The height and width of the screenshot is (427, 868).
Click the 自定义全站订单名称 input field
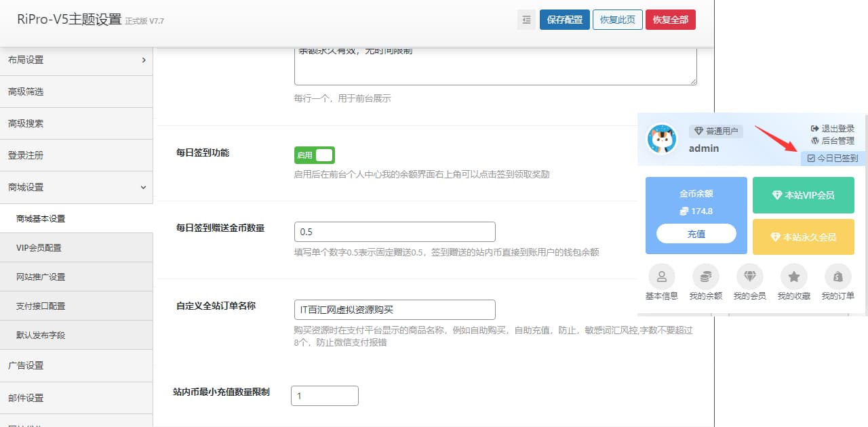[x=393, y=309]
